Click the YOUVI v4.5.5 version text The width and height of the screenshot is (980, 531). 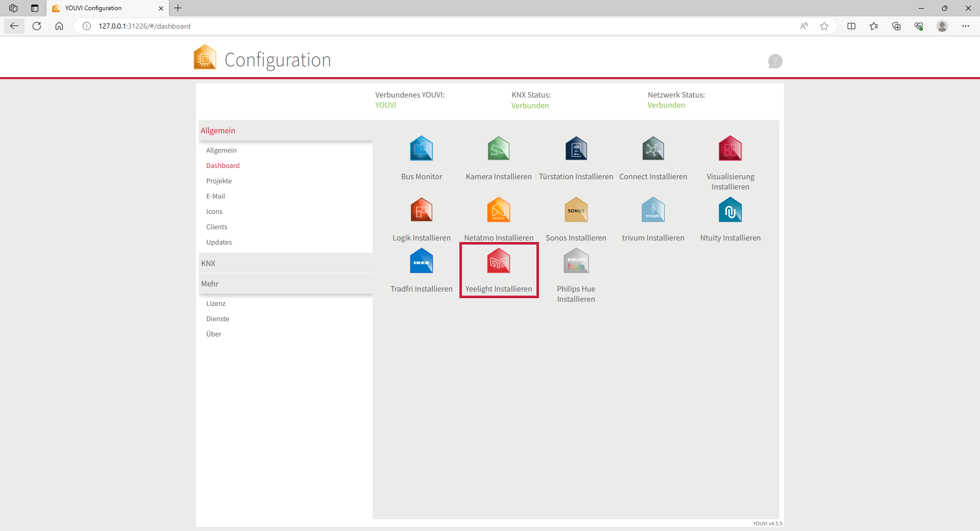[x=768, y=523]
